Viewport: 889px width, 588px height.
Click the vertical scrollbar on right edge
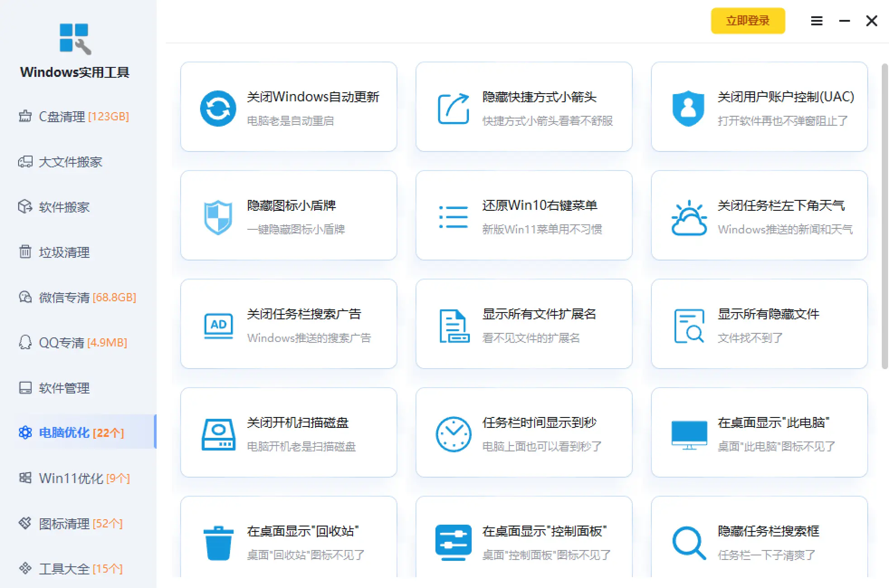(x=884, y=217)
